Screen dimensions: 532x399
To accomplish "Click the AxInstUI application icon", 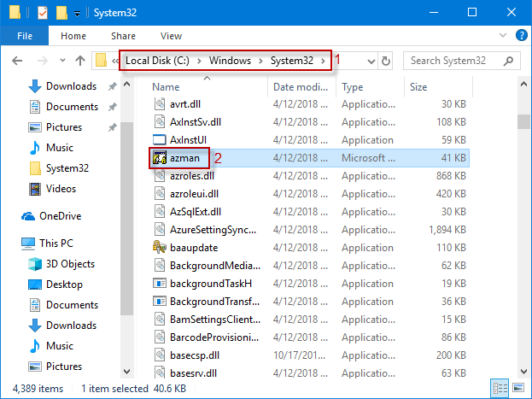I will (159, 140).
